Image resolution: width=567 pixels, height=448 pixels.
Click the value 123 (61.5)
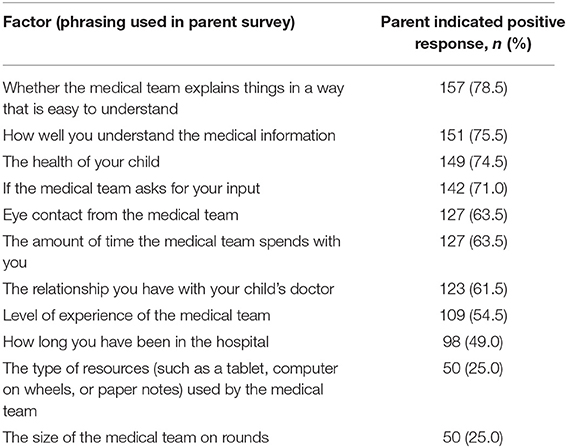click(473, 289)
